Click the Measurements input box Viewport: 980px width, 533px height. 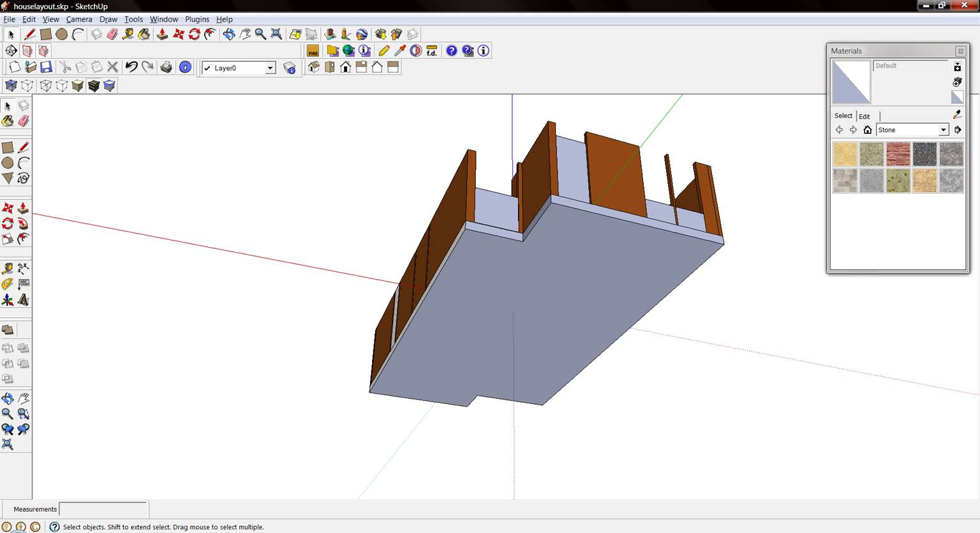click(103, 509)
